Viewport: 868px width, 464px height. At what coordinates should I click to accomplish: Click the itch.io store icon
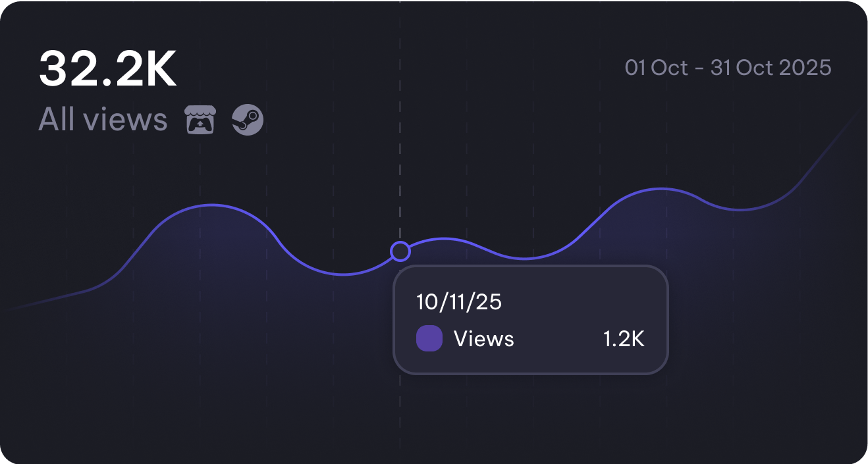[x=200, y=120]
